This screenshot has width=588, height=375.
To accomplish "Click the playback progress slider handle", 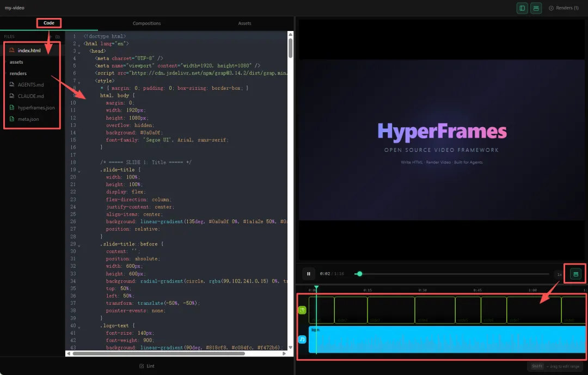I will click(x=359, y=274).
